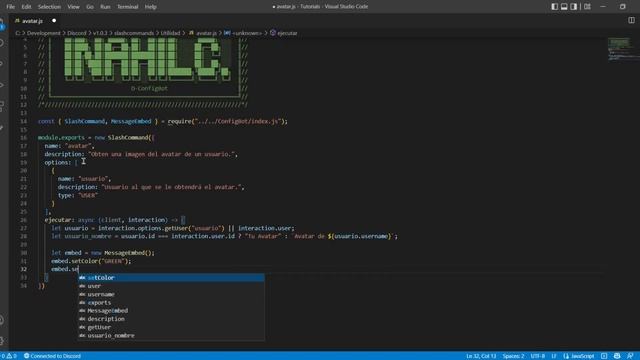
Task: Choose usuario_nombre suggestion from autocomplete list
Action: tap(171, 336)
